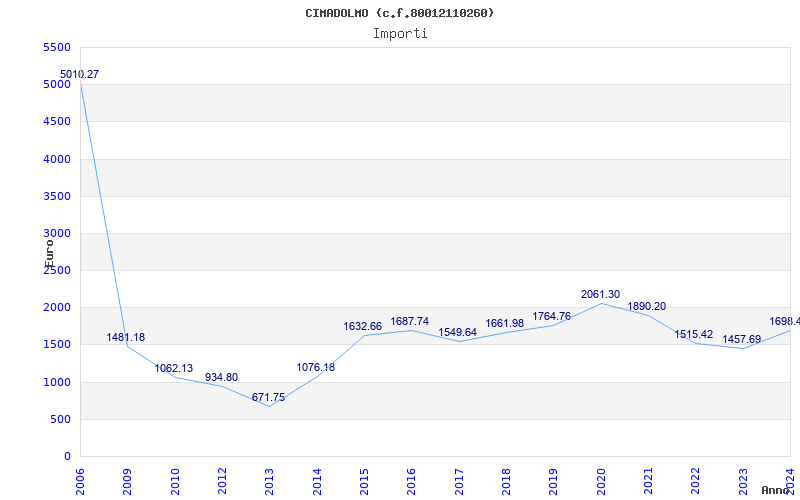This screenshot has height=500, width=800.
Task: Select the 1687.74 data label
Action: (x=410, y=321)
